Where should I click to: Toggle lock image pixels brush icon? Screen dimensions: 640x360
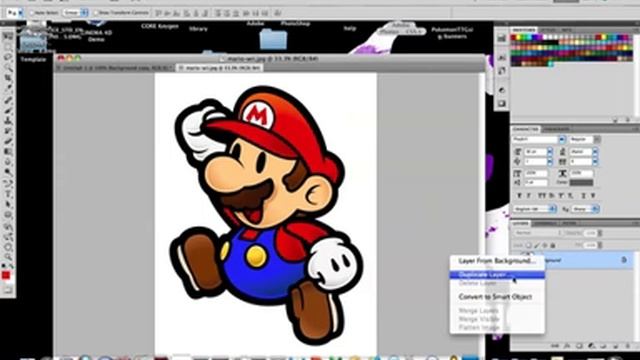click(537, 245)
